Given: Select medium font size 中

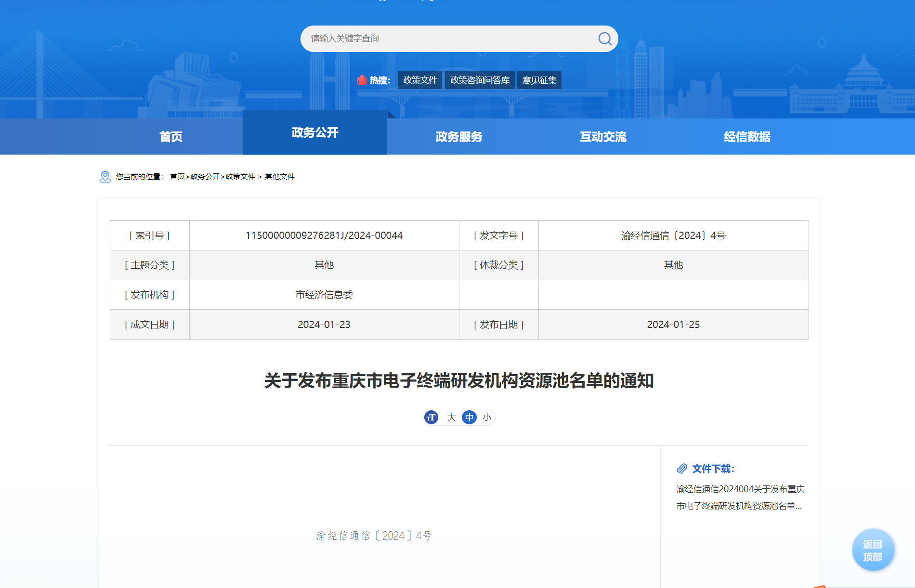Looking at the screenshot, I should [469, 418].
